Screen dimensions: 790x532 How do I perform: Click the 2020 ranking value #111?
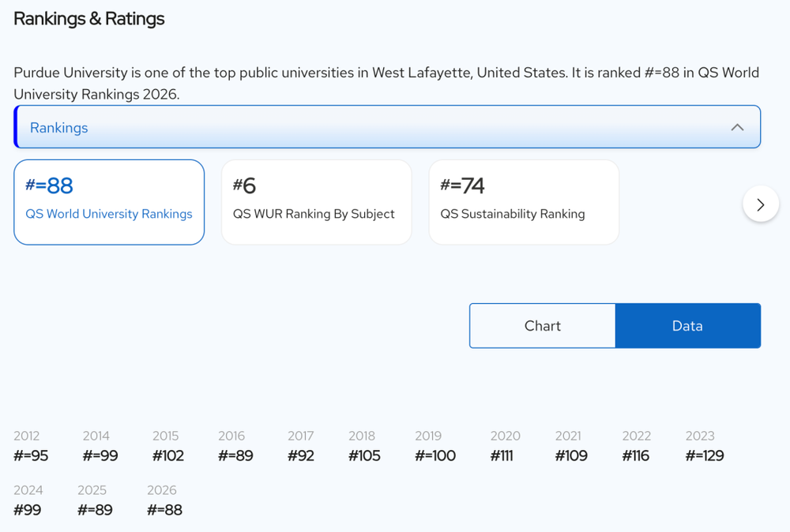point(502,455)
